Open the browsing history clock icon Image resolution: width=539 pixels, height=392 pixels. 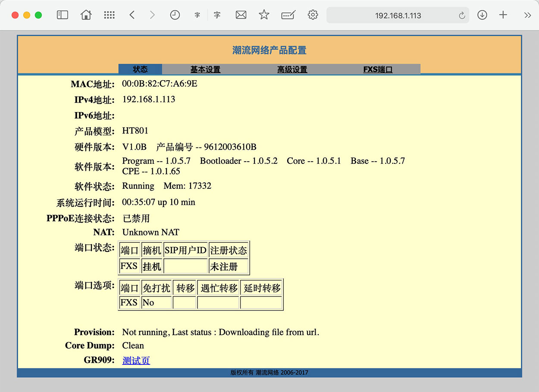tap(175, 15)
